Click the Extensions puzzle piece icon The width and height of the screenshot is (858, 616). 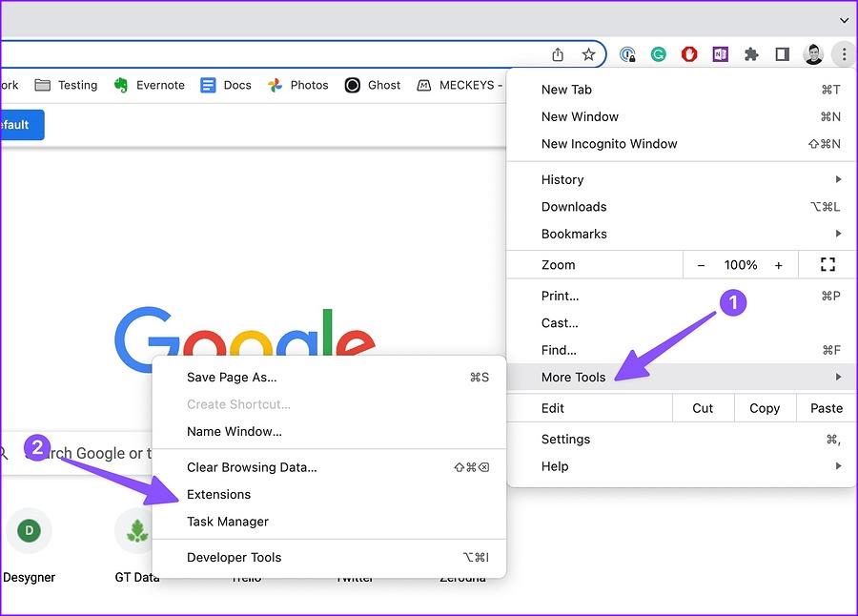[750, 54]
